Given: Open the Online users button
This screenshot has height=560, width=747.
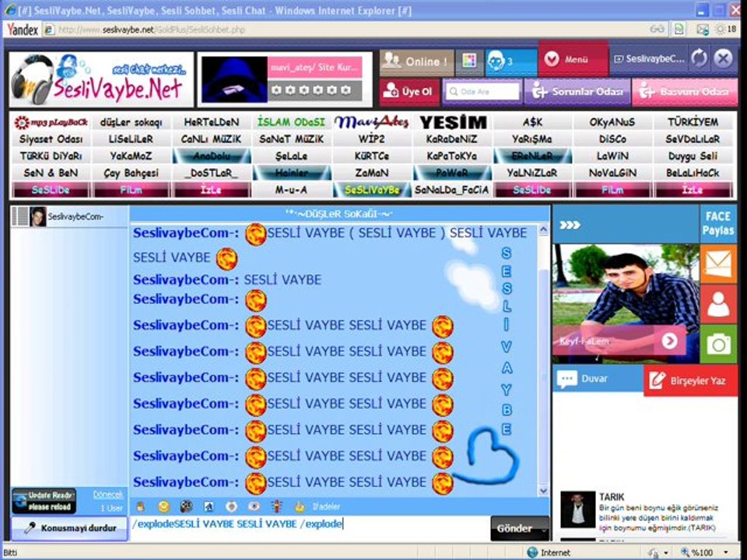Looking at the screenshot, I should 416,61.
